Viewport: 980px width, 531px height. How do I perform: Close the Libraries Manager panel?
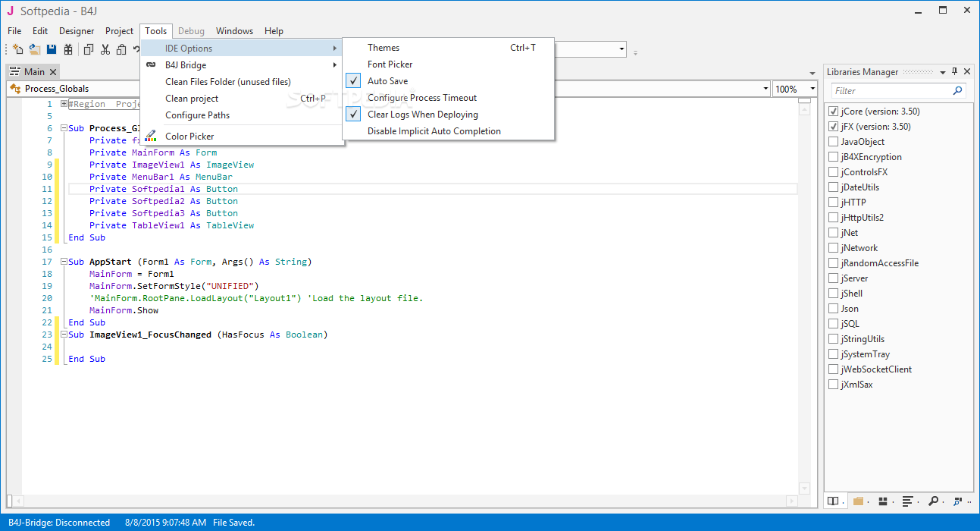pyautogui.click(x=966, y=72)
